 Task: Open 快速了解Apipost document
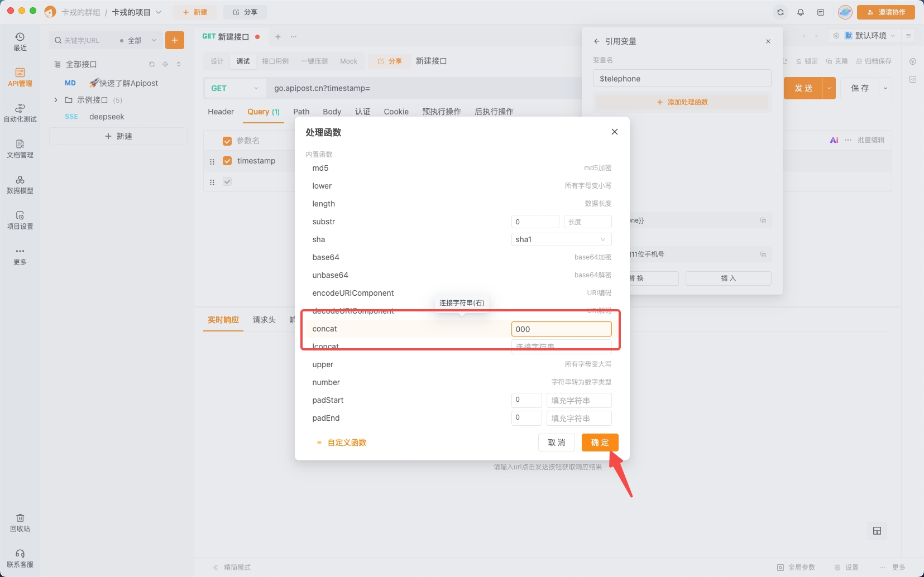[x=124, y=83]
